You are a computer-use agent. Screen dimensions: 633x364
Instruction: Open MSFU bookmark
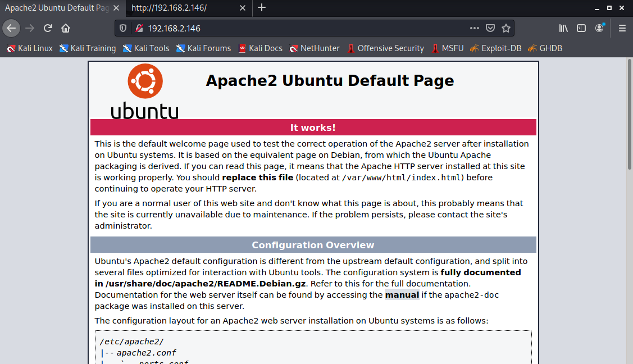447,48
